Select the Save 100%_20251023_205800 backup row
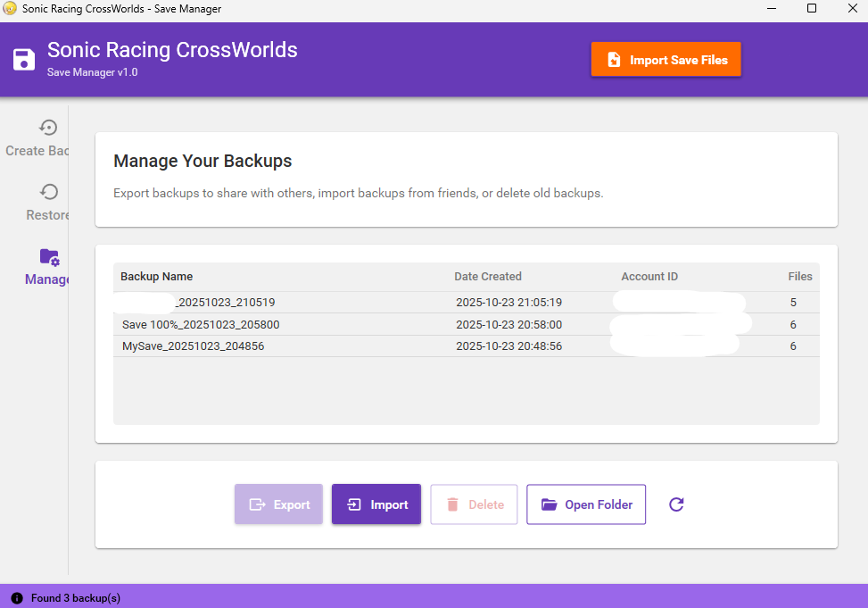The width and height of the screenshot is (868, 608). (357, 324)
